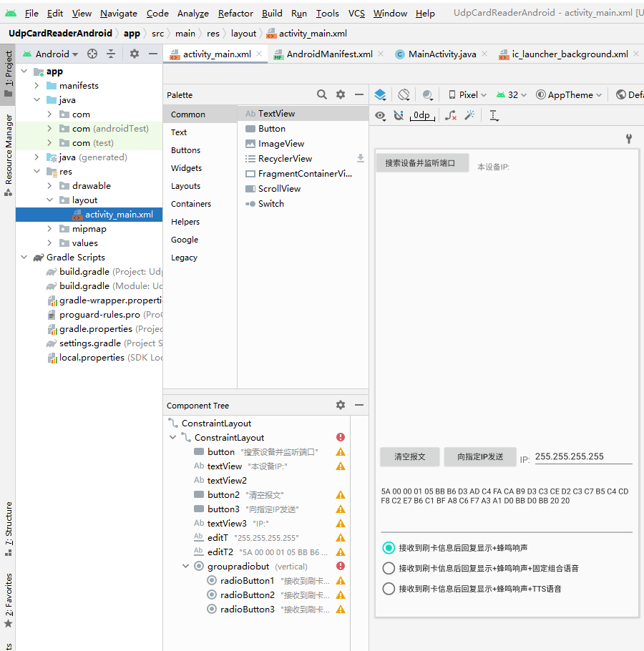The width and height of the screenshot is (644, 651).
Task: Open the night mode preview icon
Action: pyautogui.click(x=427, y=94)
